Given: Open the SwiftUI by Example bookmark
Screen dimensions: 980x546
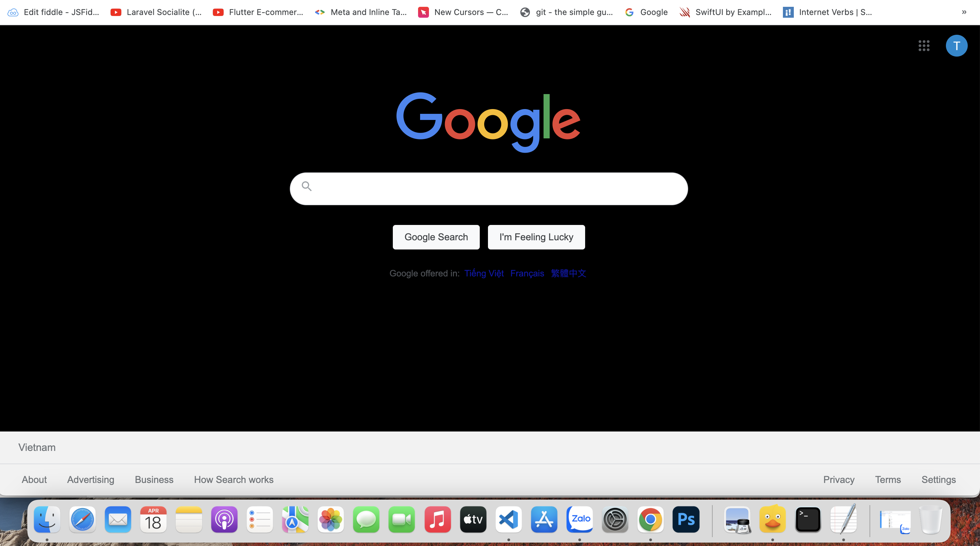Looking at the screenshot, I should pos(726,12).
